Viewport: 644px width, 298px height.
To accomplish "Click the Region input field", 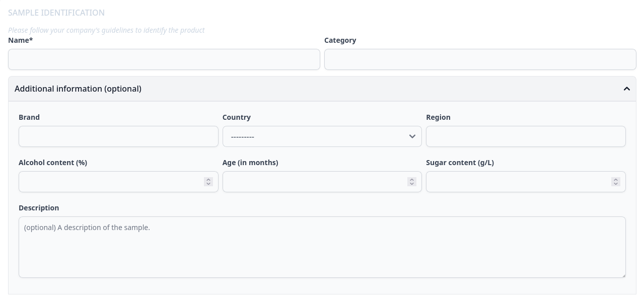I will pyautogui.click(x=526, y=136).
